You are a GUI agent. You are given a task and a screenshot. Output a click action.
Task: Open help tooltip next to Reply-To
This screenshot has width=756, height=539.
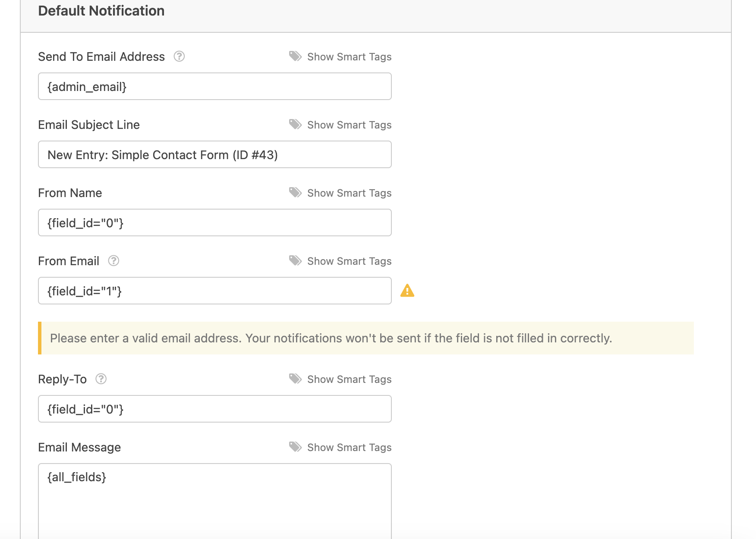[101, 379]
